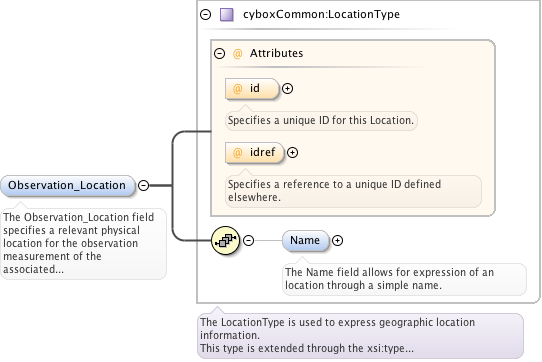Collapse the Observation_Location element

pyautogui.click(x=143, y=186)
